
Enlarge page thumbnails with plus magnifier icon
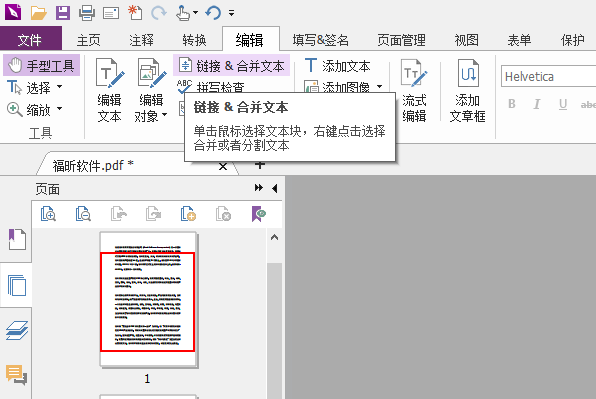tap(48, 214)
